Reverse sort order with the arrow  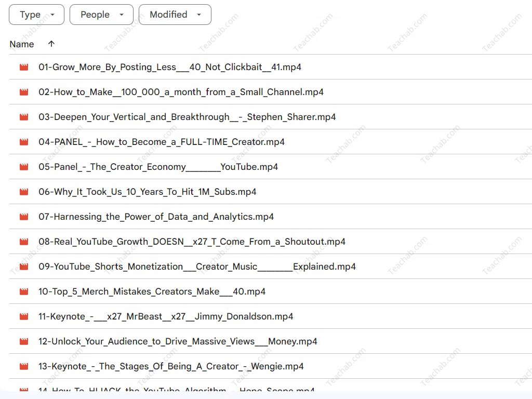click(x=51, y=44)
